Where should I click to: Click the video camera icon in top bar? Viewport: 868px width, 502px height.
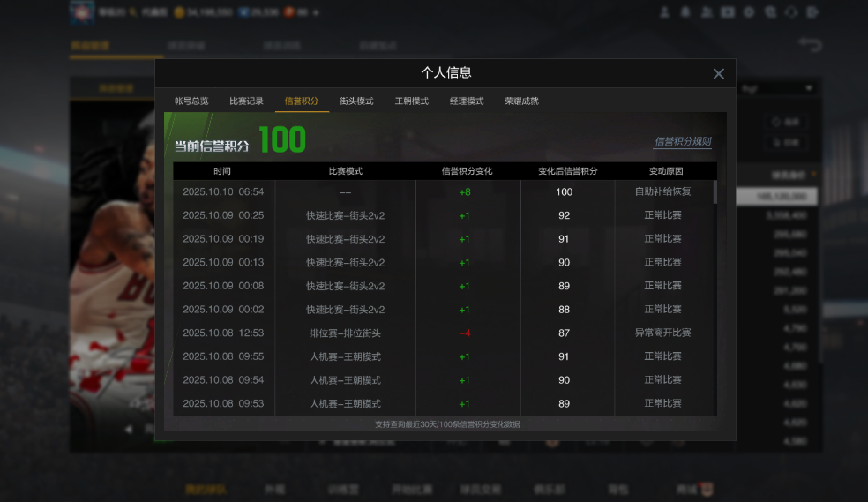[x=728, y=12]
